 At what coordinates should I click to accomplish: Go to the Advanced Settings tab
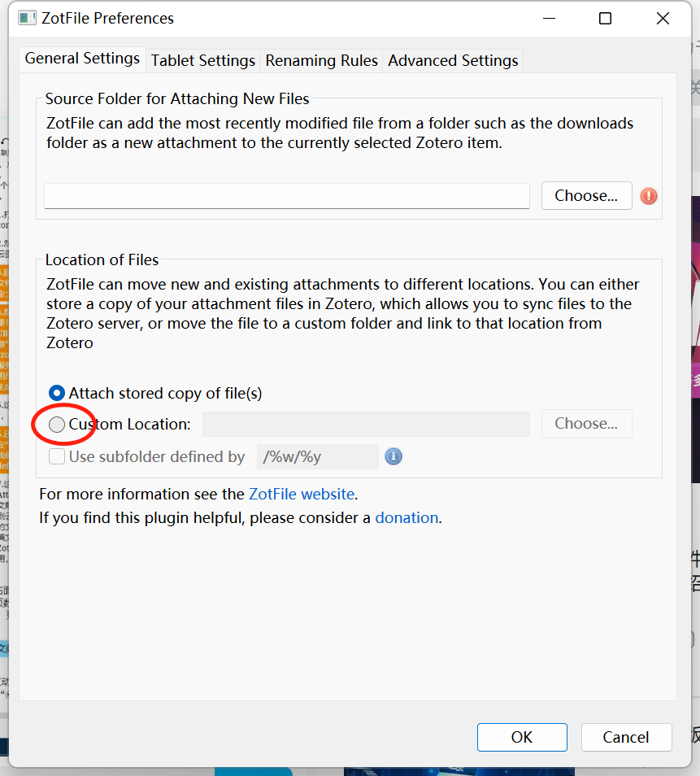click(x=453, y=60)
